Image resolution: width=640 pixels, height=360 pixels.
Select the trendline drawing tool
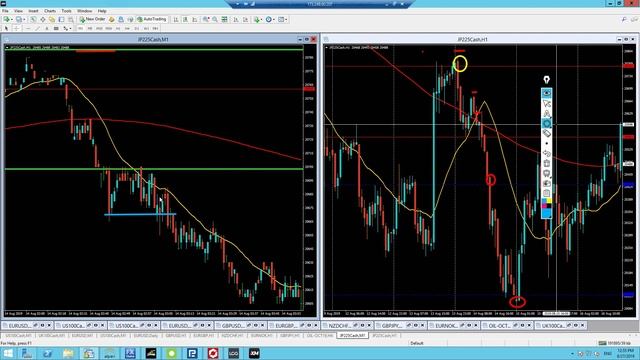coord(38,29)
